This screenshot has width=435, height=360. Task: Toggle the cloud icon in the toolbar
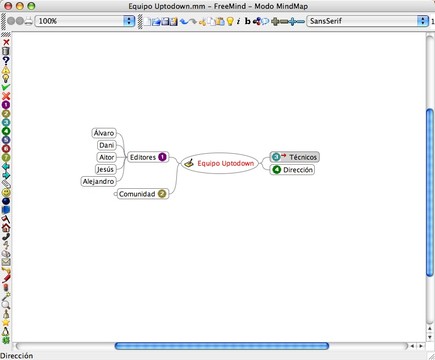(265, 21)
